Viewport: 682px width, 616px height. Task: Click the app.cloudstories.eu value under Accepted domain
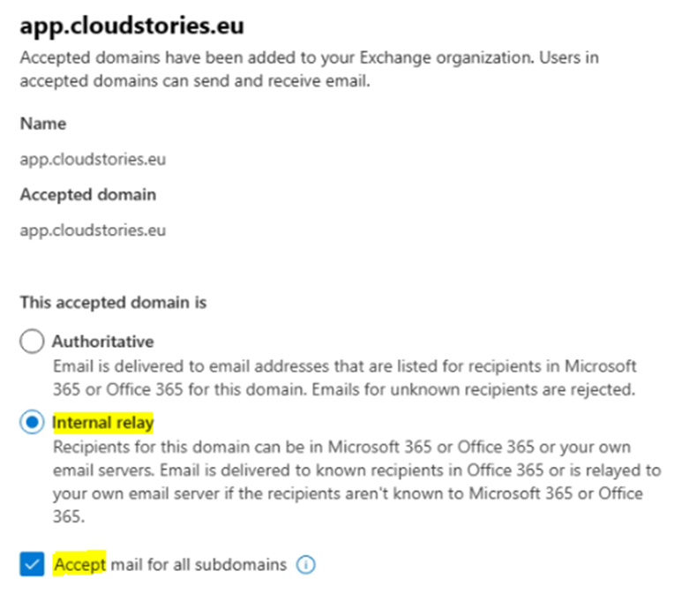pos(93,230)
